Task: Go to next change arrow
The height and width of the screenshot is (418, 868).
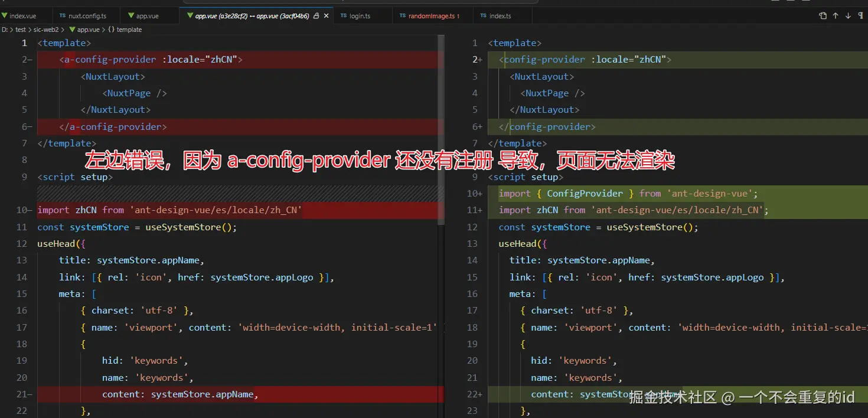Action: (848, 16)
